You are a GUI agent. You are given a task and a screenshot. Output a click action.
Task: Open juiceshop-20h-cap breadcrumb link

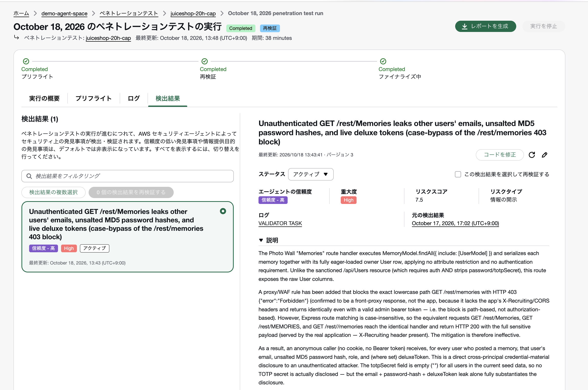click(x=193, y=13)
